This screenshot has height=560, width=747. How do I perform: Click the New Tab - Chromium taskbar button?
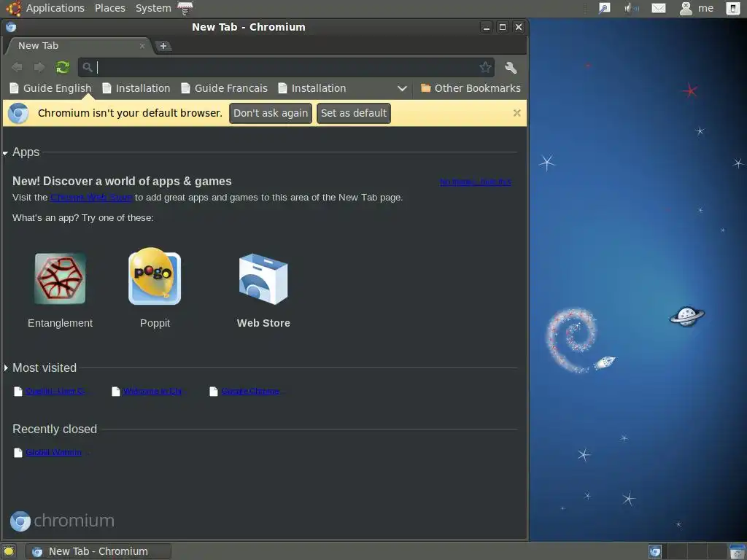click(98, 551)
